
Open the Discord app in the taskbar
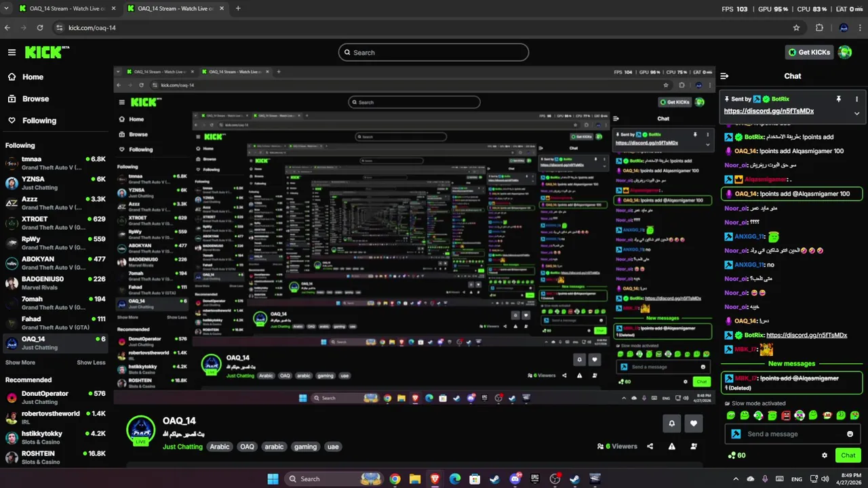coord(515,479)
